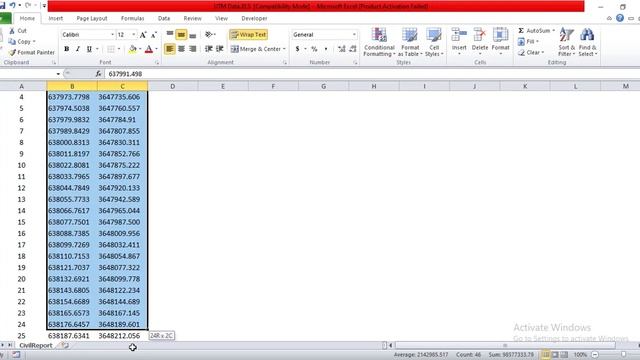The width and height of the screenshot is (640, 360).
Task: Open the Clear dropdown in Editing group
Action: [531, 52]
